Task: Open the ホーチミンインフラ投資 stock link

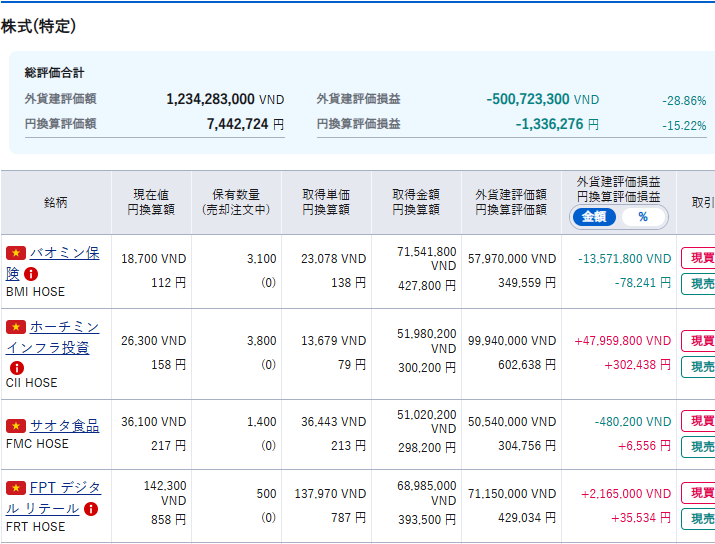Action: point(64,327)
